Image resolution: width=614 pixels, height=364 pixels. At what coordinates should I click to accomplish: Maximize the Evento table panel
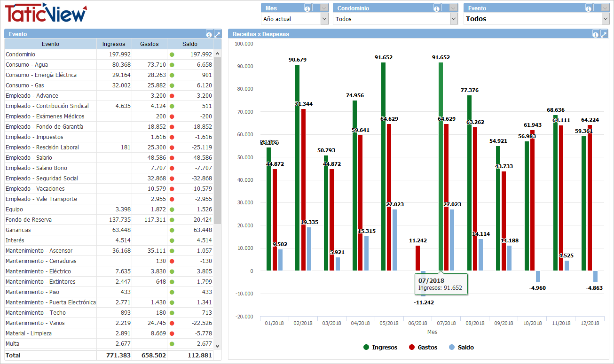tap(217, 34)
